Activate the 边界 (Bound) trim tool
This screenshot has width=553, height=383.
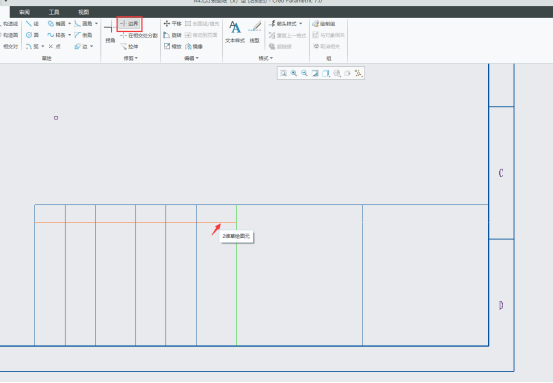coord(129,24)
